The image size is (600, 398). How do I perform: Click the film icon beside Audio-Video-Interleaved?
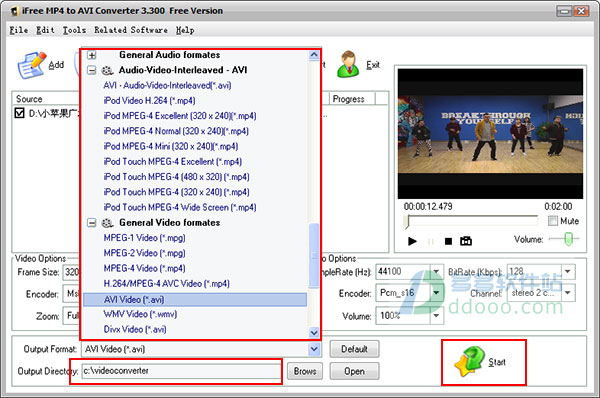click(x=108, y=70)
